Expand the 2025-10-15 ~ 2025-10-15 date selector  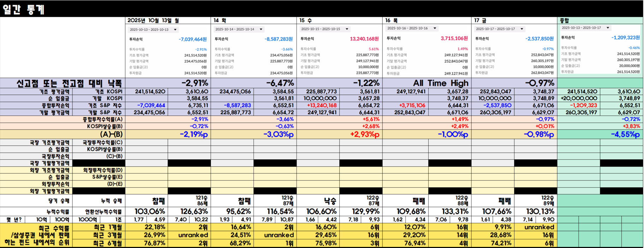tap(325, 29)
